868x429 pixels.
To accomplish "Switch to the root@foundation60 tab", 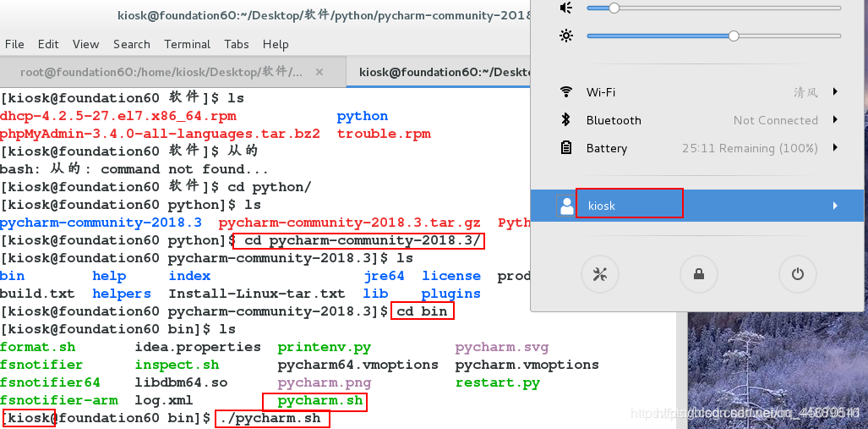I will click(x=172, y=72).
